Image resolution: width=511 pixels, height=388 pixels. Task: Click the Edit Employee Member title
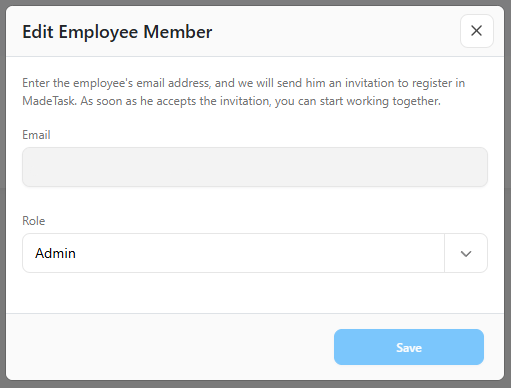click(x=117, y=32)
